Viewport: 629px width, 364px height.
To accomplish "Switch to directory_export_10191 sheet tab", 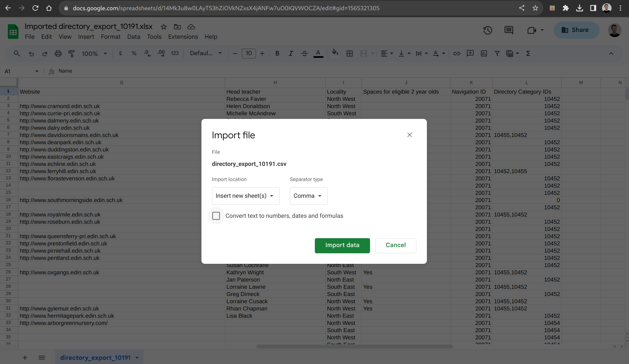I will coord(95,357).
